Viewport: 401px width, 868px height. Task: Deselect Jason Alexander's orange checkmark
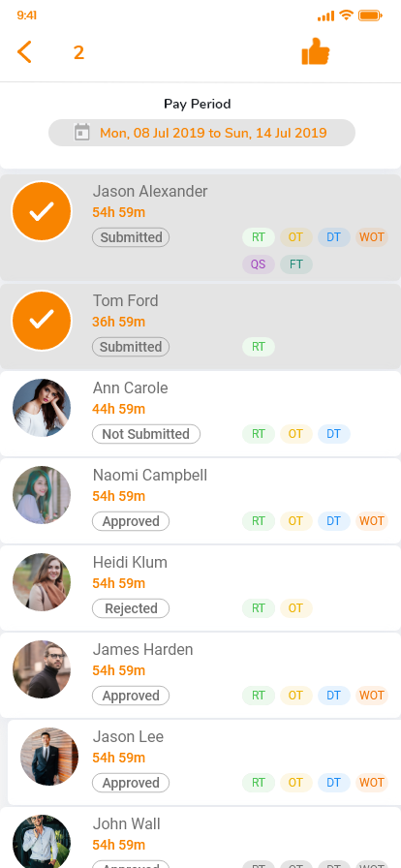(x=42, y=211)
